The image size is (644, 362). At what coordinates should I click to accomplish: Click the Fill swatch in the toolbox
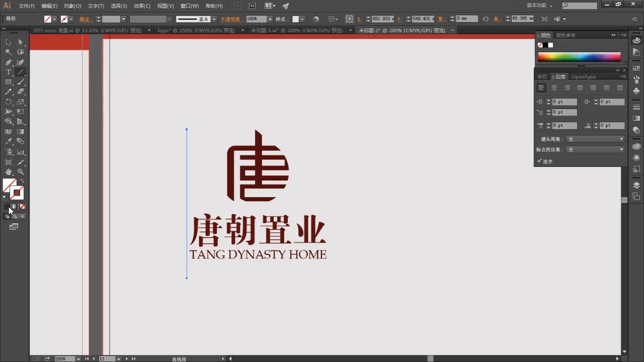coord(10,186)
